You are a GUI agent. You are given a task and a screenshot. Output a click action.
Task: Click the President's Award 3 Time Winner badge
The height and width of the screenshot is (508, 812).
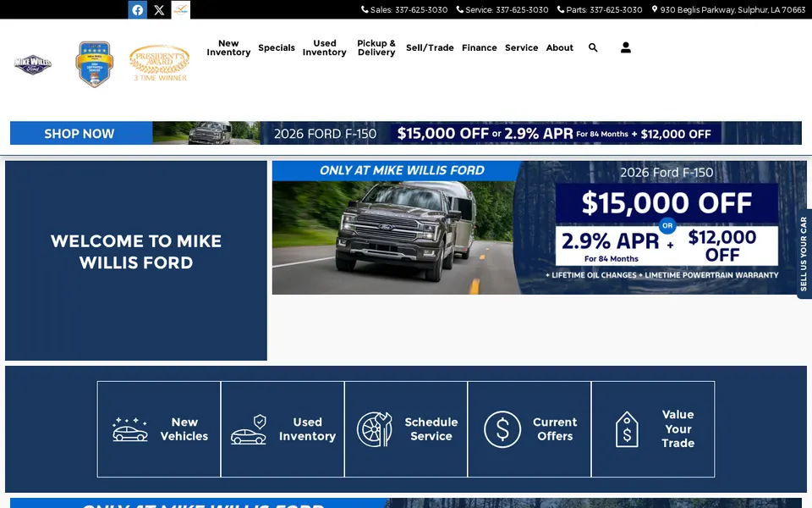pyautogui.click(x=160, y=63)
